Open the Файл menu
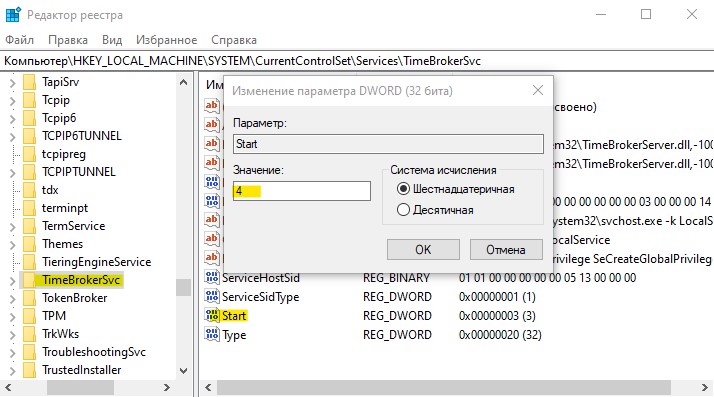This screenshot has width=714, height=397. click(x=20, y=40)
